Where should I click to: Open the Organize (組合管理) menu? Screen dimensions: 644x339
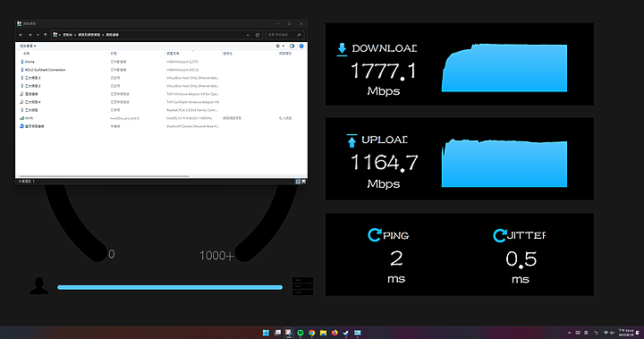tap(28, 46)
